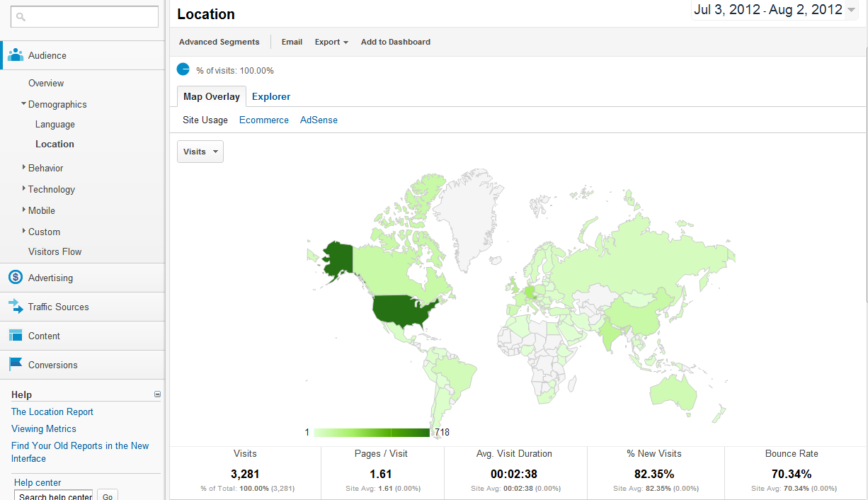
Task: Expand the Behavior menu group
Action: click(24, 168)
